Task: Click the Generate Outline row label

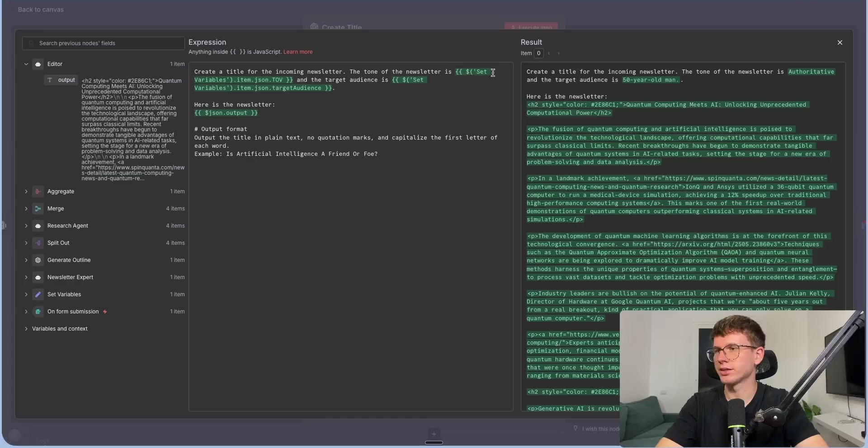Action: click(x=69, y=260)
